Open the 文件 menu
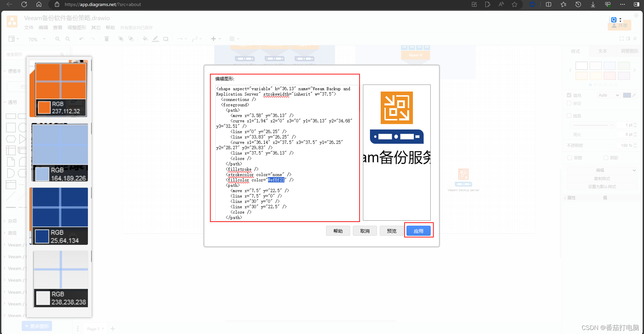Viewport: 644px width, 334px height. (29, 27)
